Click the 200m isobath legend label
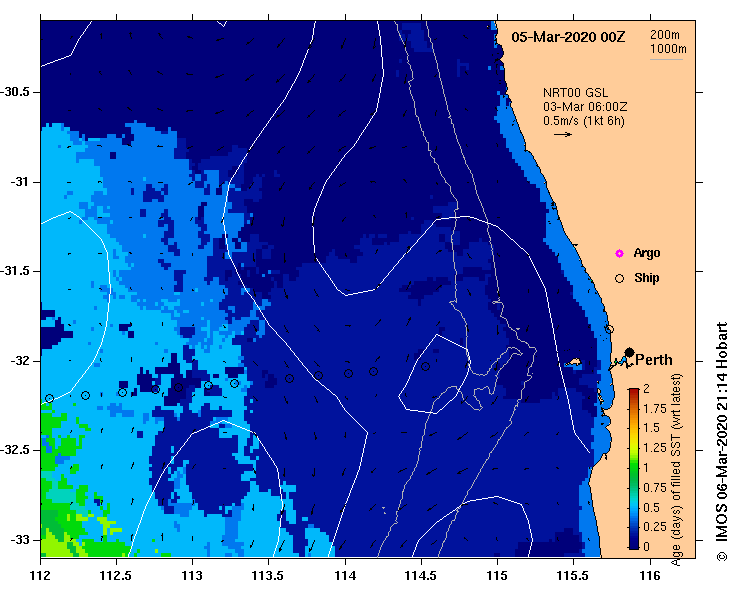The image size is (739, 592). [x=665, y=34]
